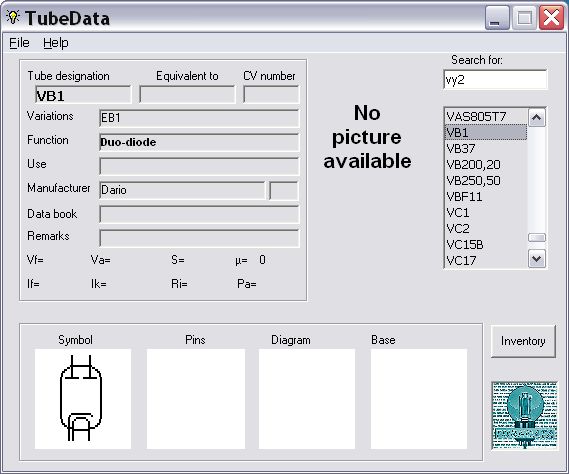Click the empty Pins image box
The image size is (569, 474).
point(196,399)
